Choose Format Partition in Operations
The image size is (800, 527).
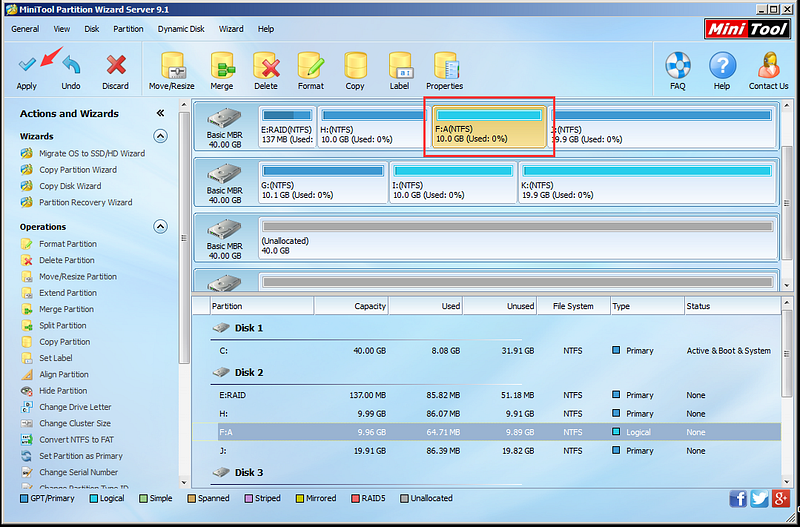point(59,244)
